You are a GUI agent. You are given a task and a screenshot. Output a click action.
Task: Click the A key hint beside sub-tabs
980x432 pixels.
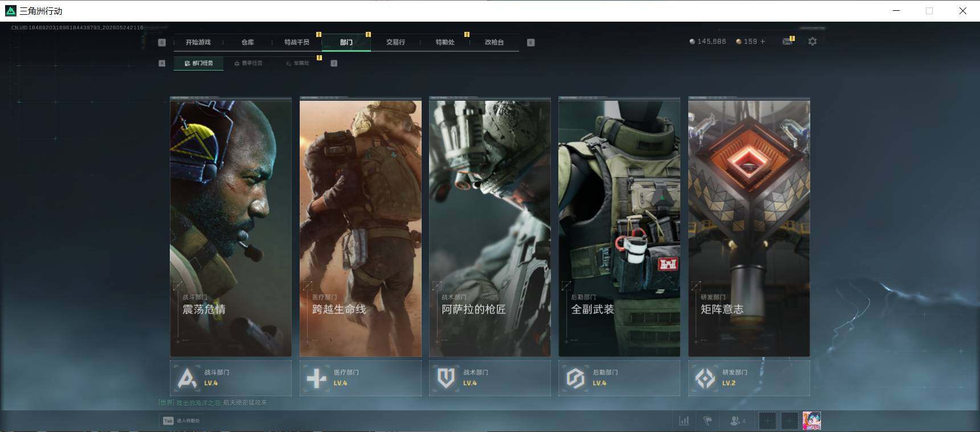click(x=162, y=63)
